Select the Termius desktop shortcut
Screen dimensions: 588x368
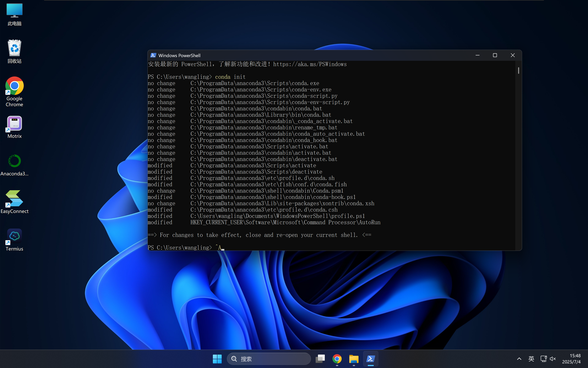coord(14,240)
